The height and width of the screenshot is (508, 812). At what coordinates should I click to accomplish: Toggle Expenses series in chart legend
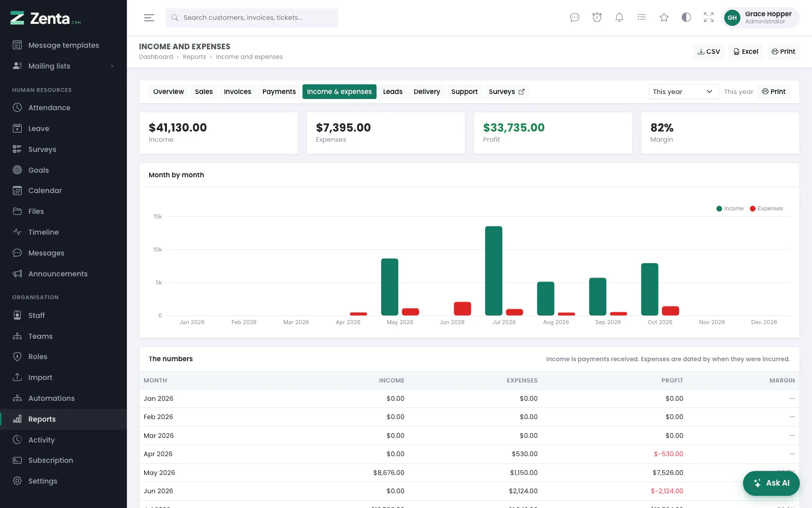pos(766,208)
